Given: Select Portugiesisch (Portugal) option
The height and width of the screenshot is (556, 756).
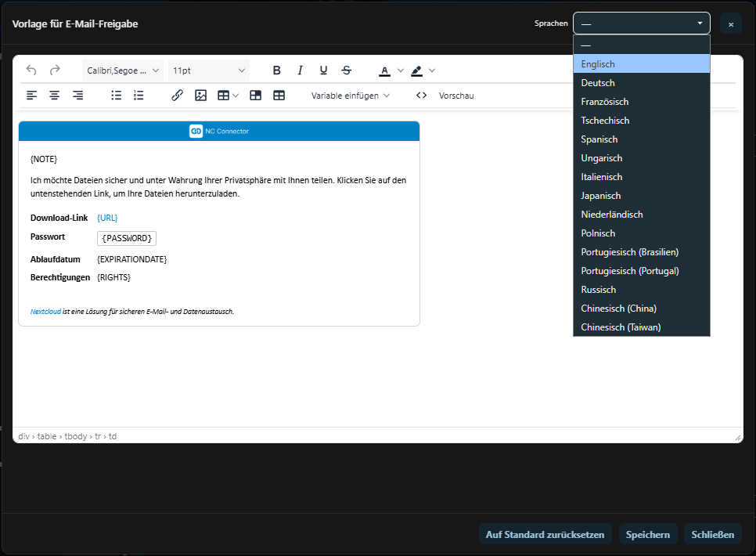Looking at the screenshot, I should tap(641, 271).
